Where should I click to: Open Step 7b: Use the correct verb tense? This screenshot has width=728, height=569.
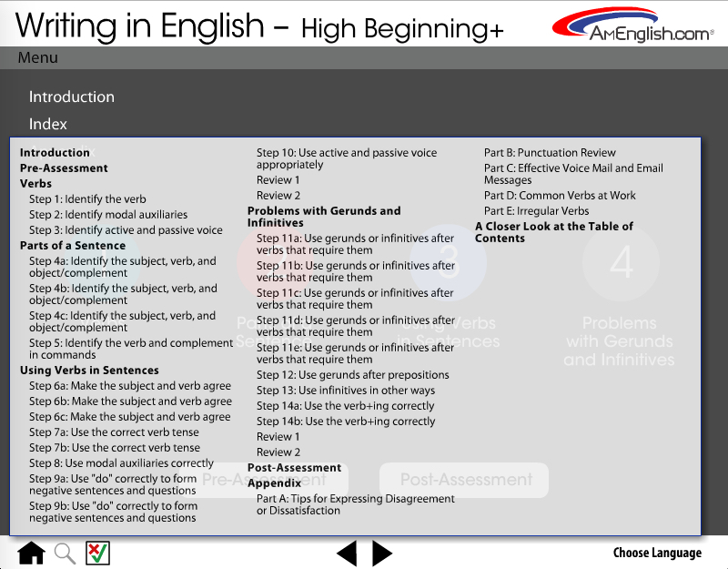tap(115, 448)
